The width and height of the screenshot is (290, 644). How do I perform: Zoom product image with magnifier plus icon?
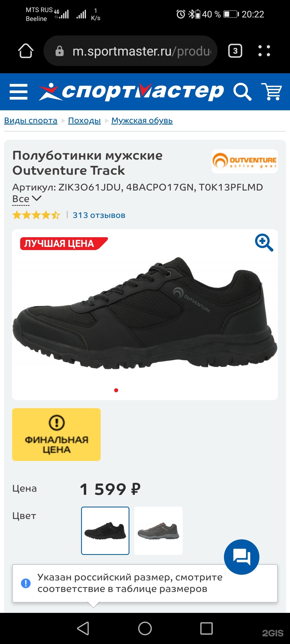tap(264, 243)
